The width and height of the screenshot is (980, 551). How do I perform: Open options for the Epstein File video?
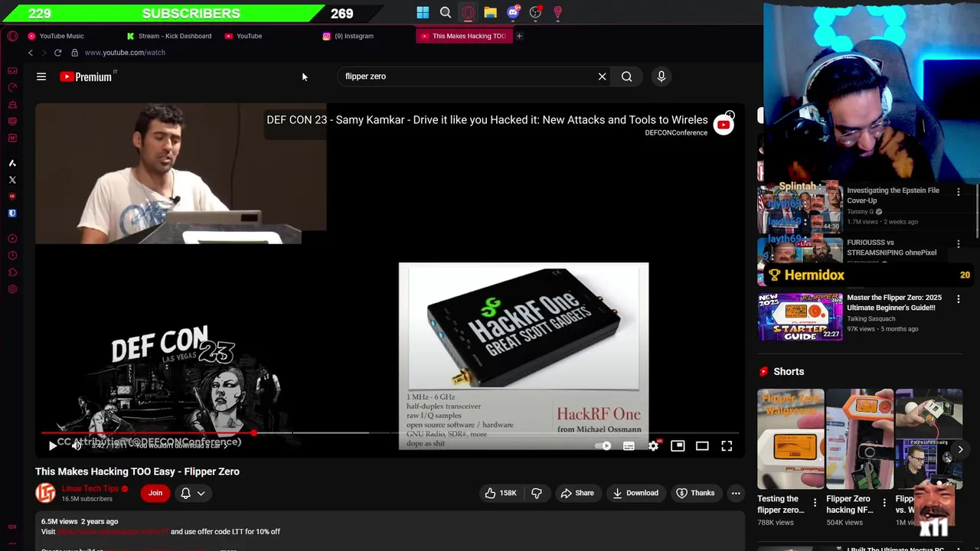(958, 192)
